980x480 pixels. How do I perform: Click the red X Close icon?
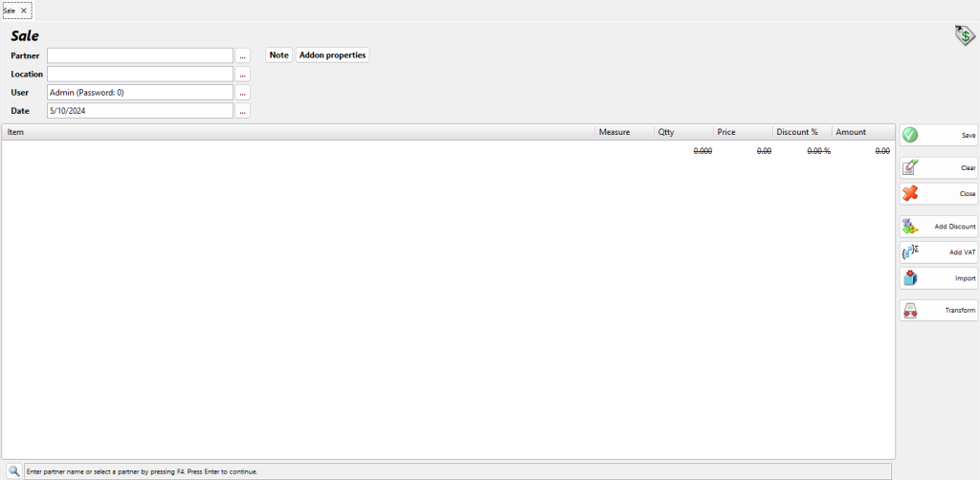910,193
